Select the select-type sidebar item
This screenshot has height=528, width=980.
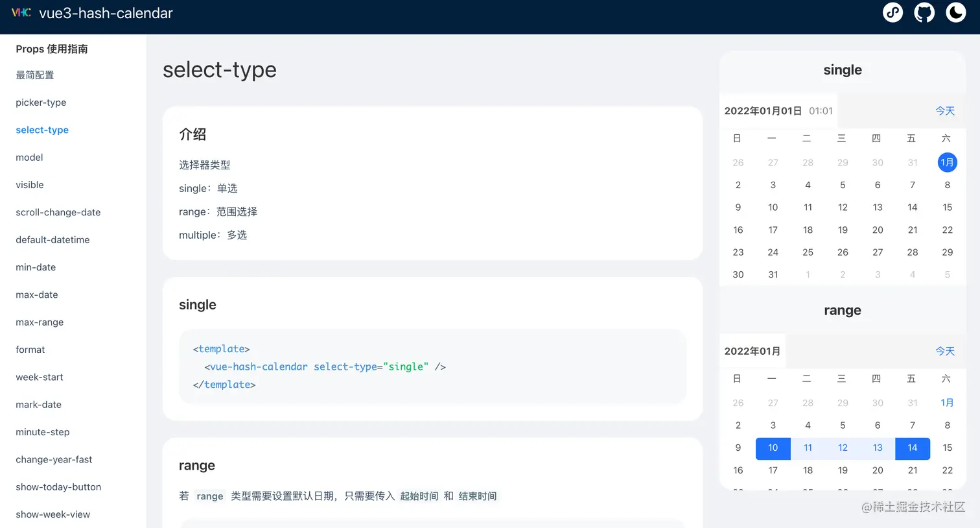click(x=42, y=130)
